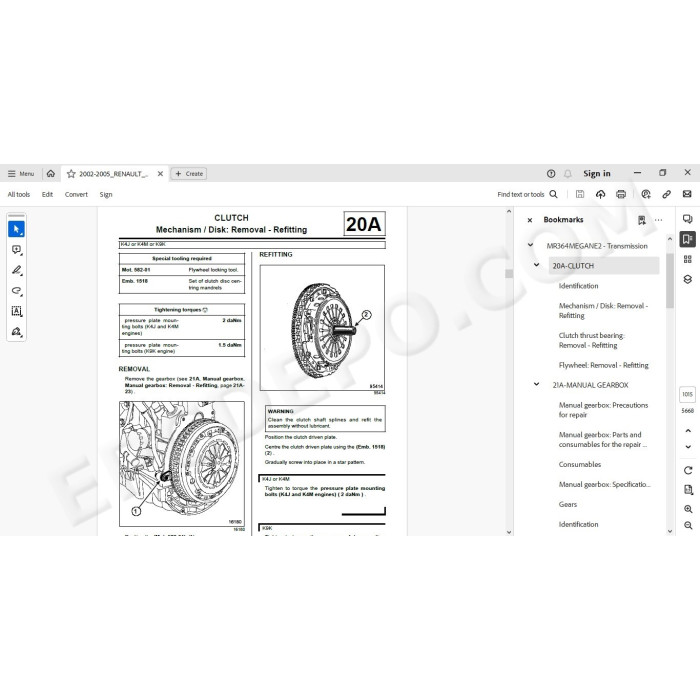Close the Bookmarks panel
This screenshot has height=700, width=700.
click(x=530, y=220)
